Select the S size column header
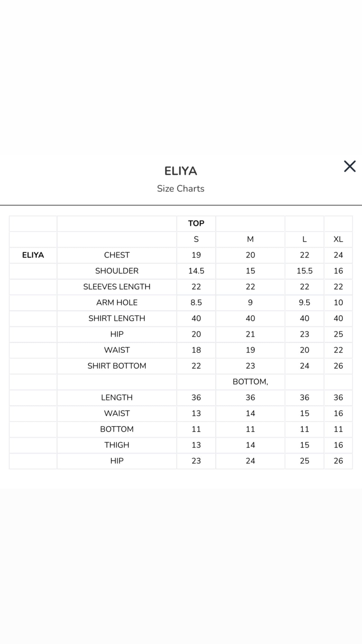This screenshot has height=644, width=362. coord(196,239)
